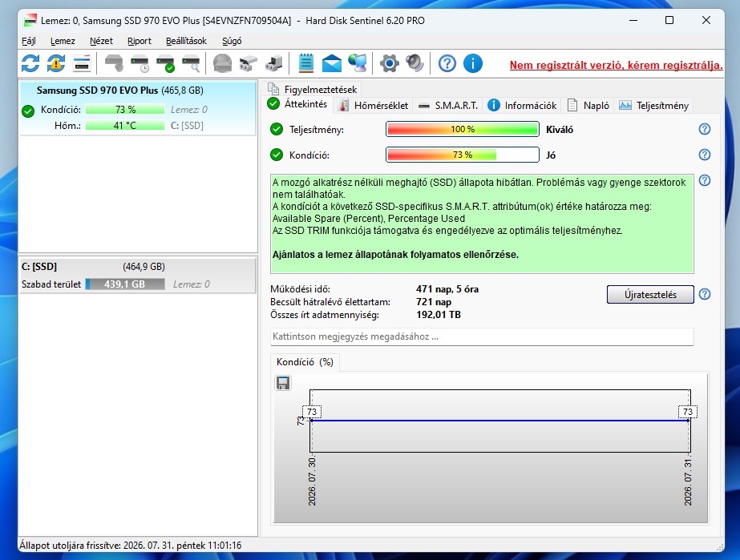The image size is (740, 560).
Task: Save the Kondíció chart with floppy icon
Action: [x=283, y=383]
